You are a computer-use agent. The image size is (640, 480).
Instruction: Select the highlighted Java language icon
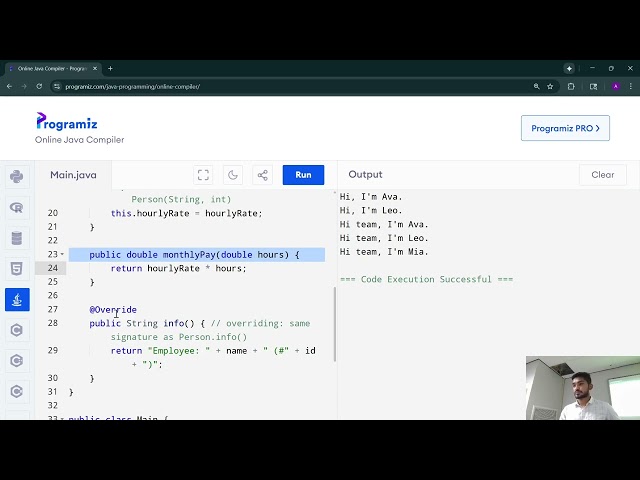tap(17, 300)
